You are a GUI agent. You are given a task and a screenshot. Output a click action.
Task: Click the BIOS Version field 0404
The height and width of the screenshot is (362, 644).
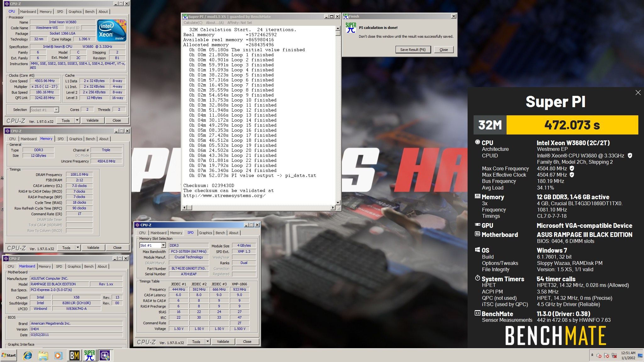[x=76, y=329]
